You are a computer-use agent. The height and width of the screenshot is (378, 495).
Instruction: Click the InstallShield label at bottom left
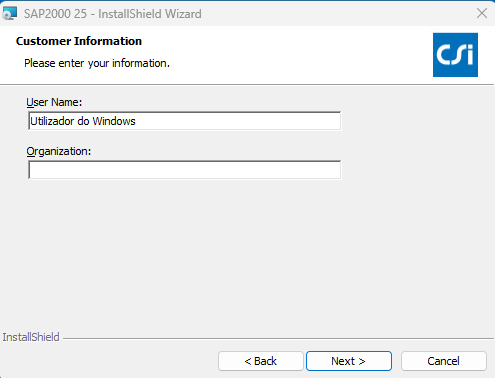[31, 337]
